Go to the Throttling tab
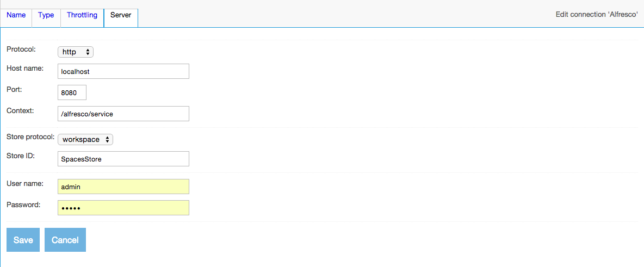This screenshot has width=644, height=267. (x=82, y=15)
